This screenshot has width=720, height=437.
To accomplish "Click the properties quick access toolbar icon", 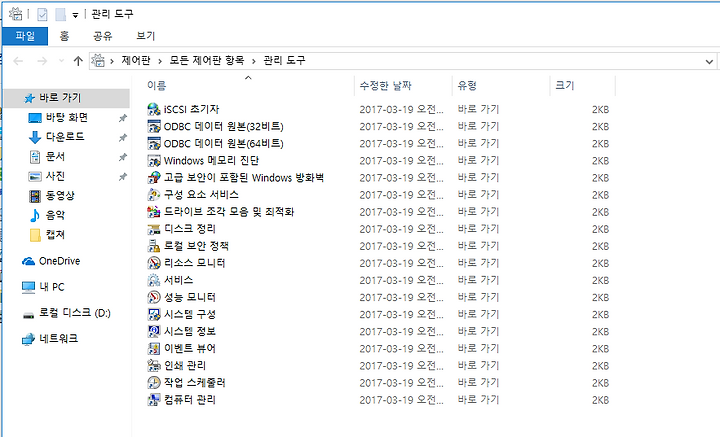I will click(x=42, y=15).
